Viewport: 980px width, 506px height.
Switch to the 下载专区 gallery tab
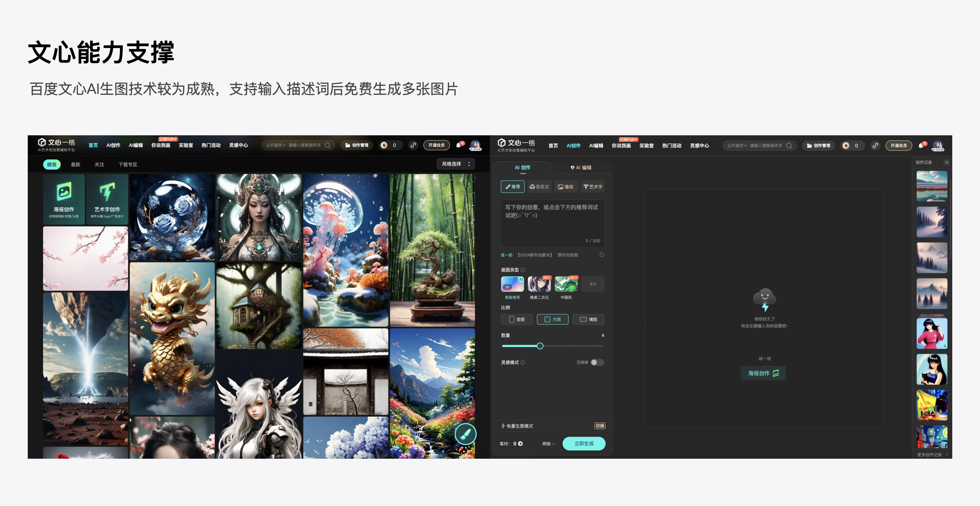pos(128,165)
